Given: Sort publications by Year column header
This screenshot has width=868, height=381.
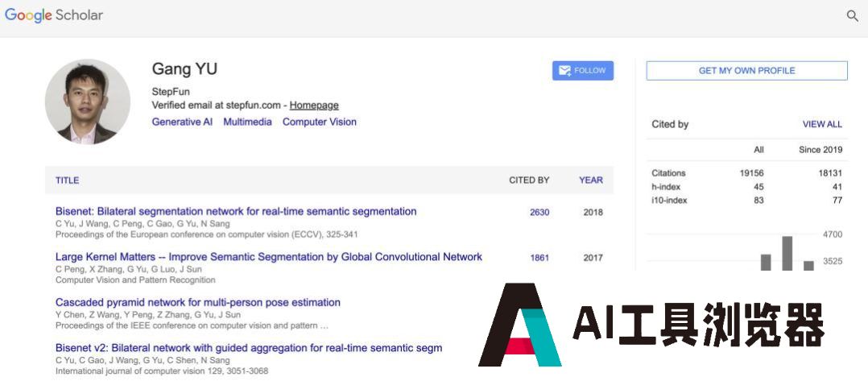Looking at the screenshot, I should tap(591, 180).
